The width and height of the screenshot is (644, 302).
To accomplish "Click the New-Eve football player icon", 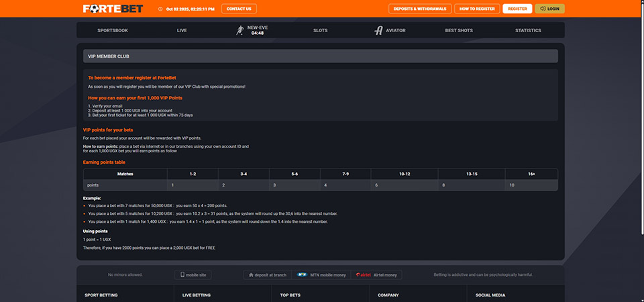I will coord(239,30).
